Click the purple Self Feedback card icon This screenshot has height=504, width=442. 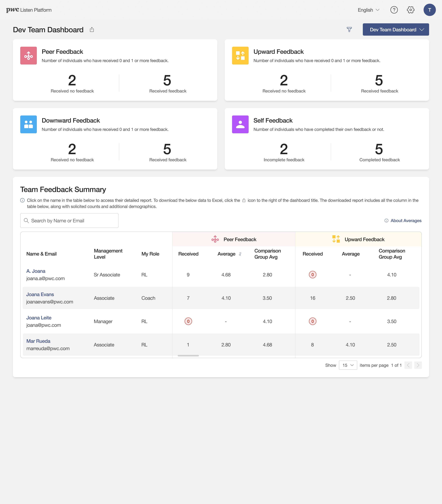240,124
